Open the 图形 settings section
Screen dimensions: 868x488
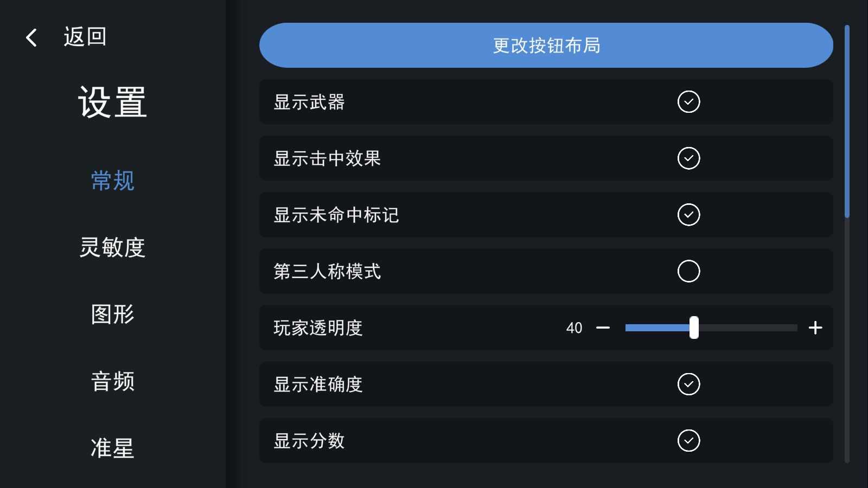(x=112, y=314)
